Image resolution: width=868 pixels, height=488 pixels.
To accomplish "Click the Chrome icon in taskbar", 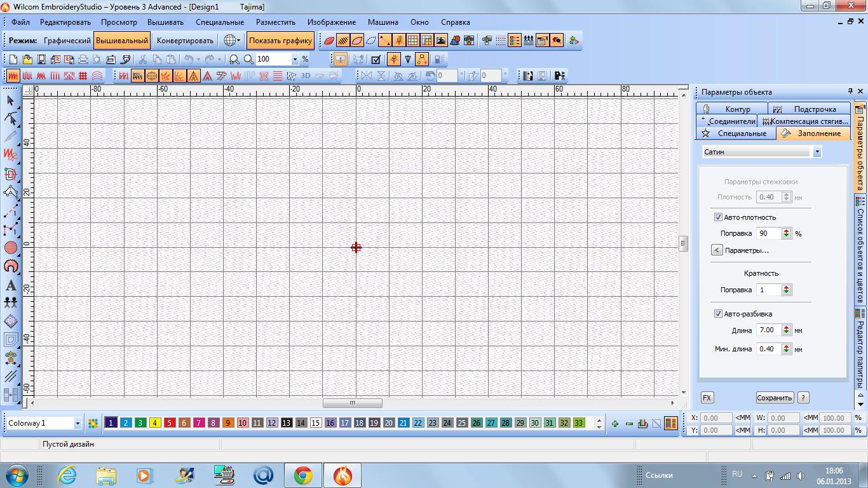I will tap(302, 475).
